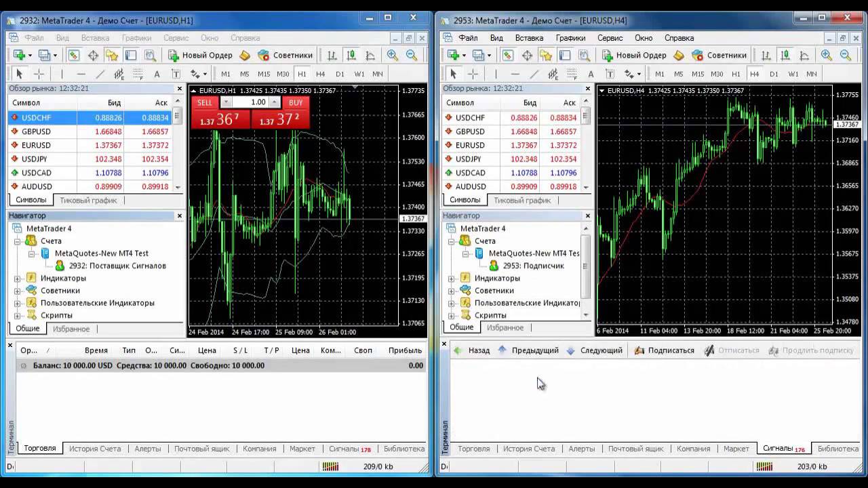868x488 pixels.
Task: Select Crosshair tool in left window
Action: [x=39, y=74]
